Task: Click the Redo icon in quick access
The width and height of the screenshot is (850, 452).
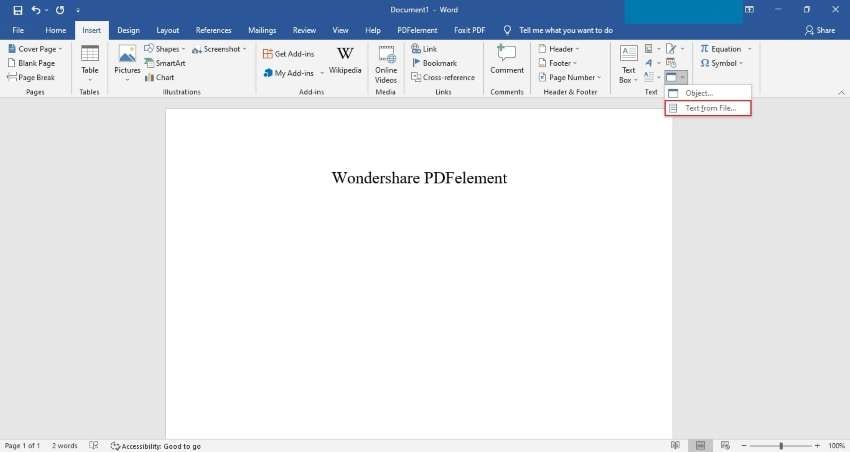Action: click(60, 10)
